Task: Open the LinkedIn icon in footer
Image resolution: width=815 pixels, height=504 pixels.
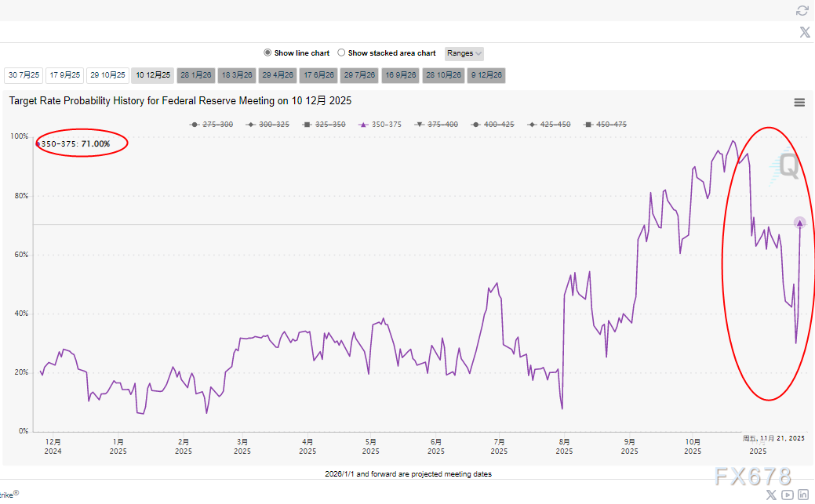Action: point(803,495)
